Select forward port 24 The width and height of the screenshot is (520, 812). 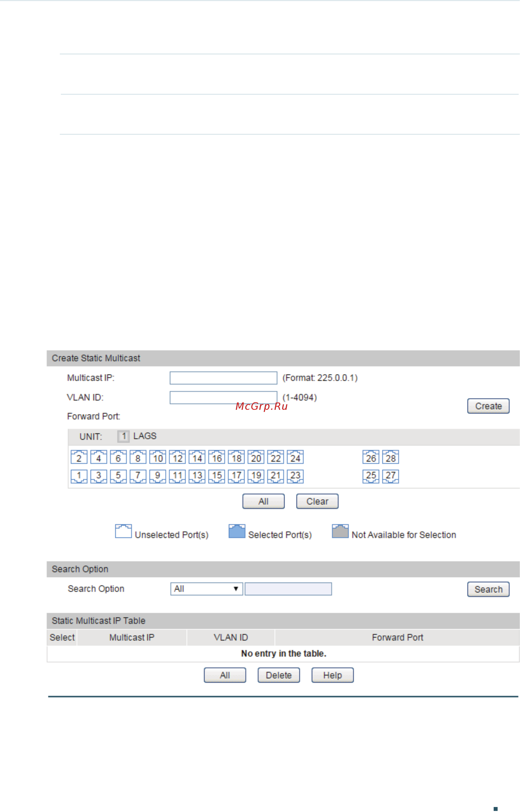(295, 457)
